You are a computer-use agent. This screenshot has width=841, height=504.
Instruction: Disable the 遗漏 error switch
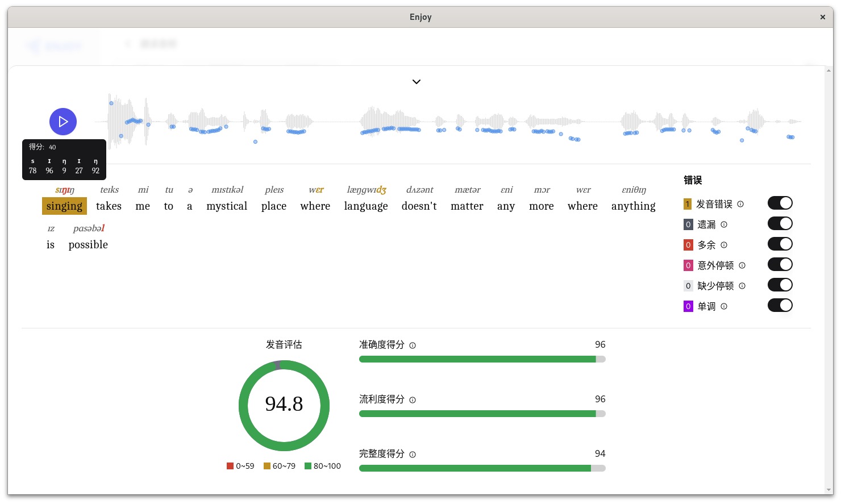780,224
